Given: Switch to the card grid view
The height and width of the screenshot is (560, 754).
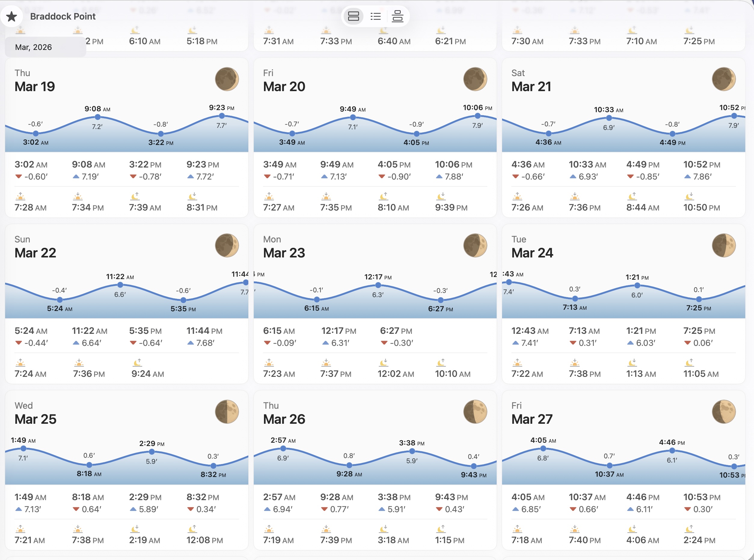Looking at the screenshot, I should [x=353, y=16].
